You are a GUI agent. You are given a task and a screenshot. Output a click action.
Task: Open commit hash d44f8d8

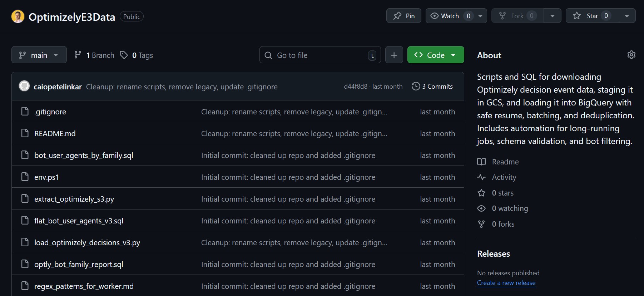click(x=356, y=87)
